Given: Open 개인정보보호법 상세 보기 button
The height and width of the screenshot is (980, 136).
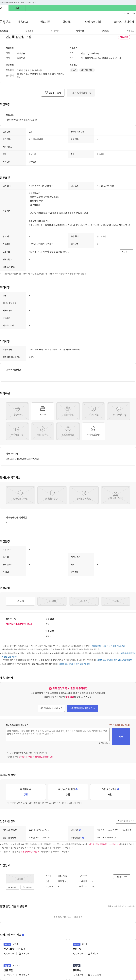Looking at the screenshot, I should [51, 708].
